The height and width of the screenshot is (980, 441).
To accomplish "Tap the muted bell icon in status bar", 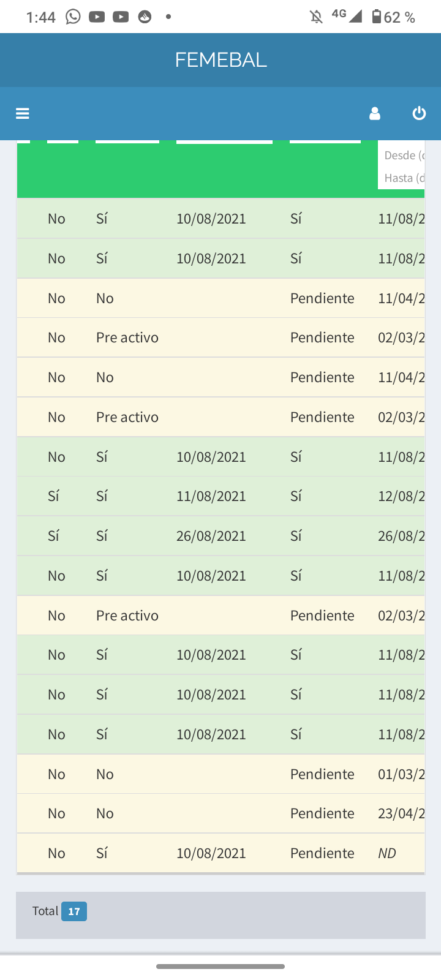I will (x=316, y=17).
